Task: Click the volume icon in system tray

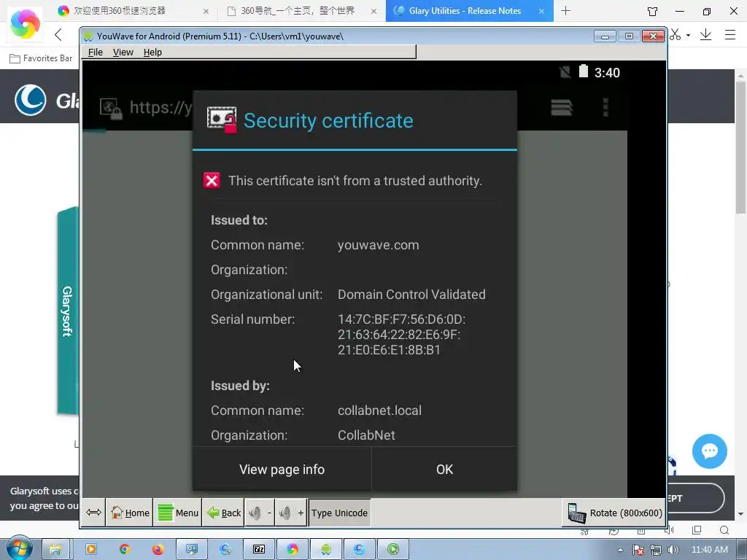Action: [673, 550]
